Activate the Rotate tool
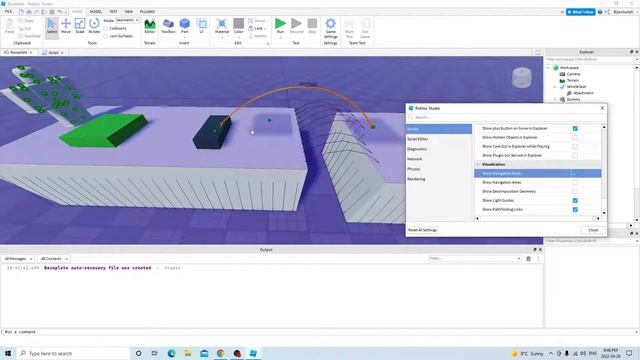This screenshot has width=640, height=360. pyautogui.click(x=94, y=26)
